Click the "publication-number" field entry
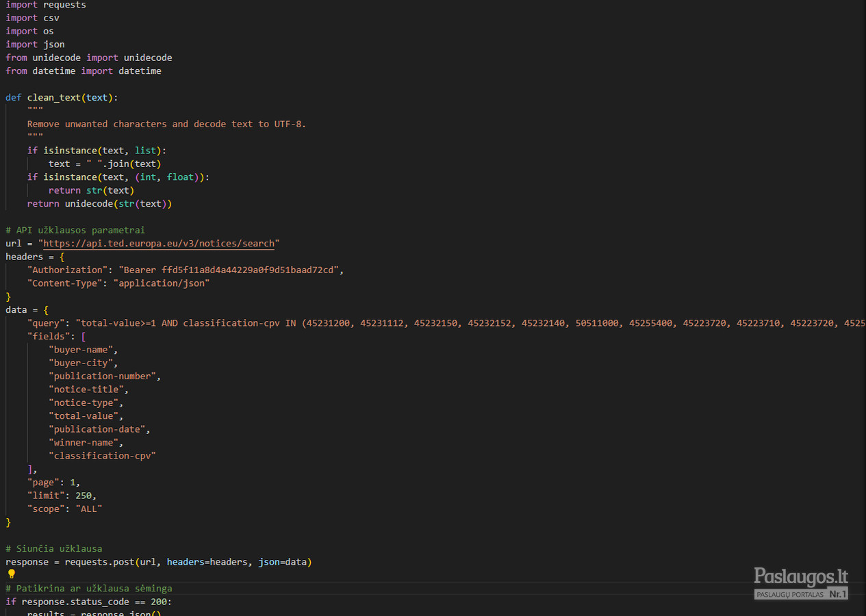Viewport: 866px width, 616px height. (x=105, y=376)
